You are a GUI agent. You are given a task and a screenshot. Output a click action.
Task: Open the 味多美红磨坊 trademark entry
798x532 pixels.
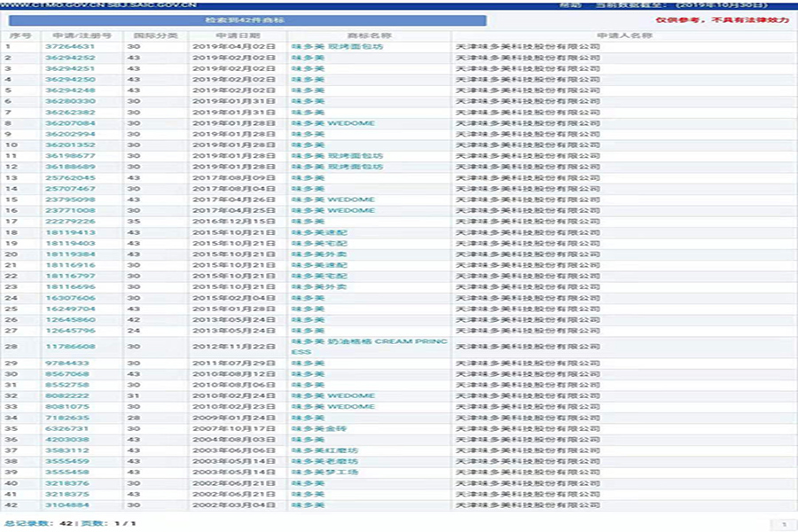click(x=325, y=450)
